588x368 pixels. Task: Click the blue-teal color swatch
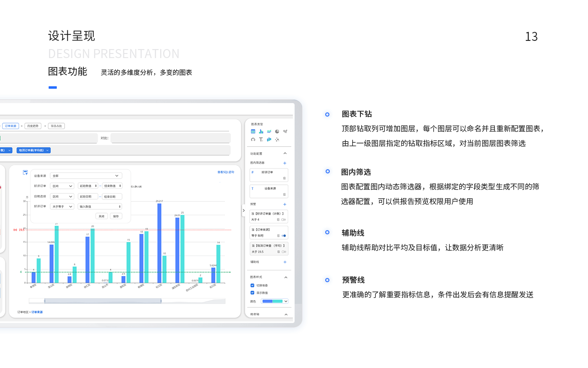(273, 301)
